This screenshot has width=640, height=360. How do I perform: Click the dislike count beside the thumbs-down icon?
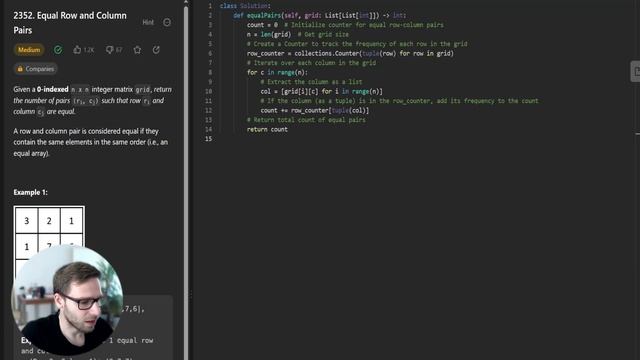click(119, 50)
